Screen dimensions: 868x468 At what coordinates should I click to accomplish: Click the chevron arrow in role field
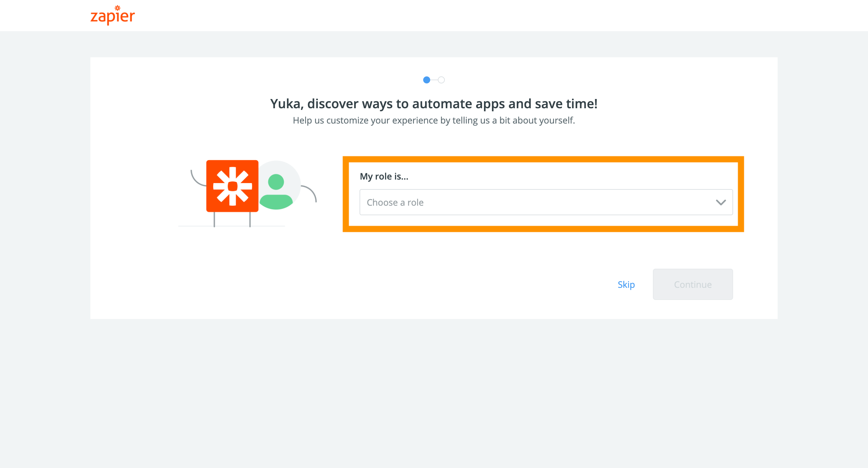[720, 202]
